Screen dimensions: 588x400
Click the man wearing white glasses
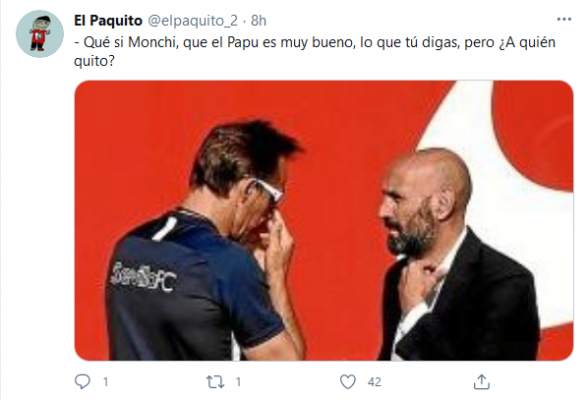point(206,242)
